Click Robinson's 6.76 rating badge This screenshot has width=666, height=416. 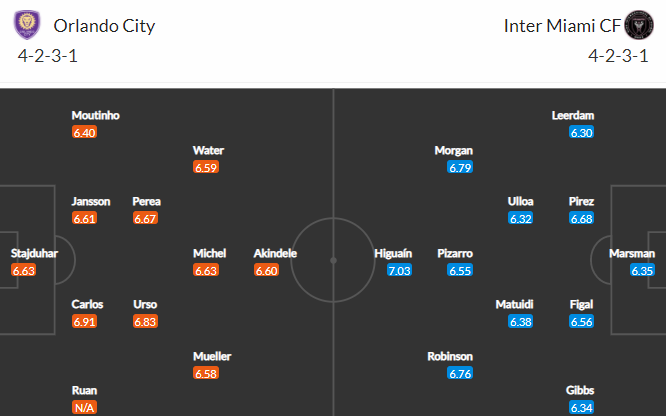tap(460, 374)
